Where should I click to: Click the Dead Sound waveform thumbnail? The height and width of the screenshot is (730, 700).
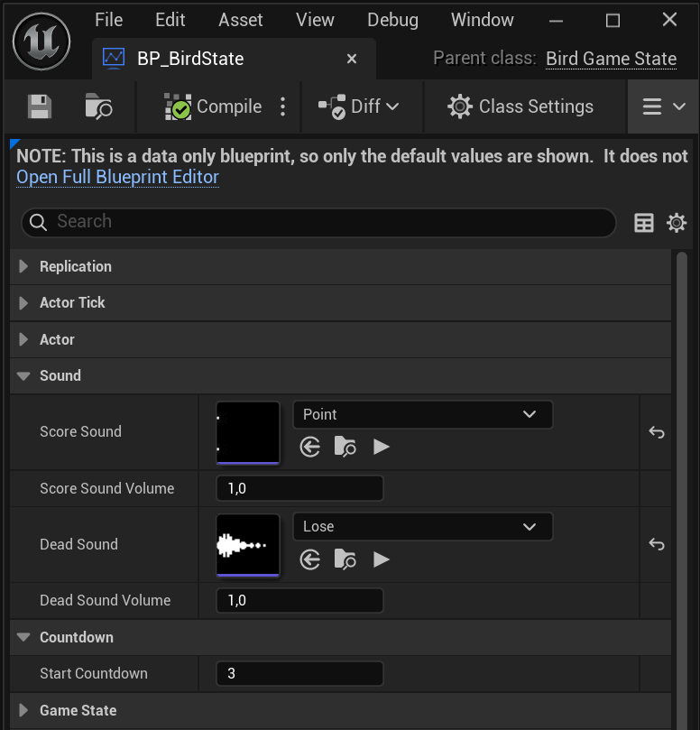tap(248, 546)
